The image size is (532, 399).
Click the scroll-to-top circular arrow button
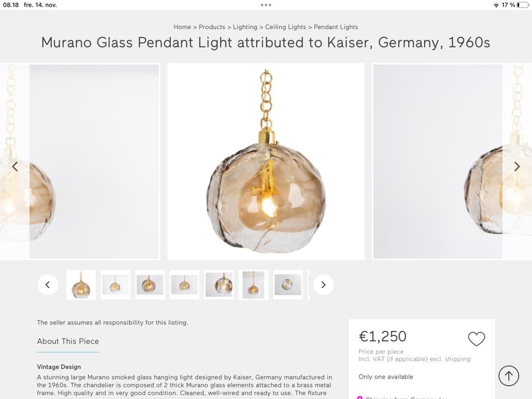coord(509,375)
